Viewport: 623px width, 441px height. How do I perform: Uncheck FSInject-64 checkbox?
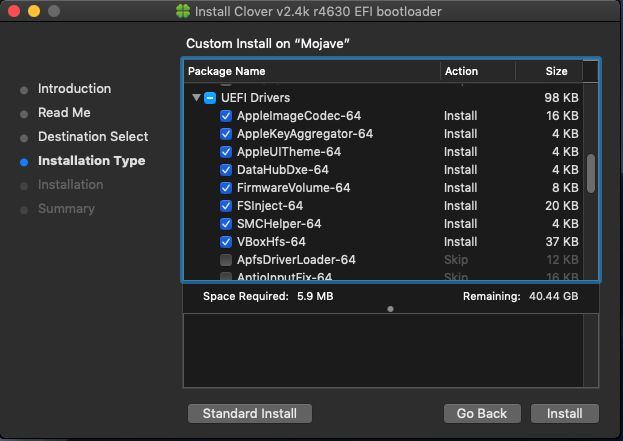(226, 206)
